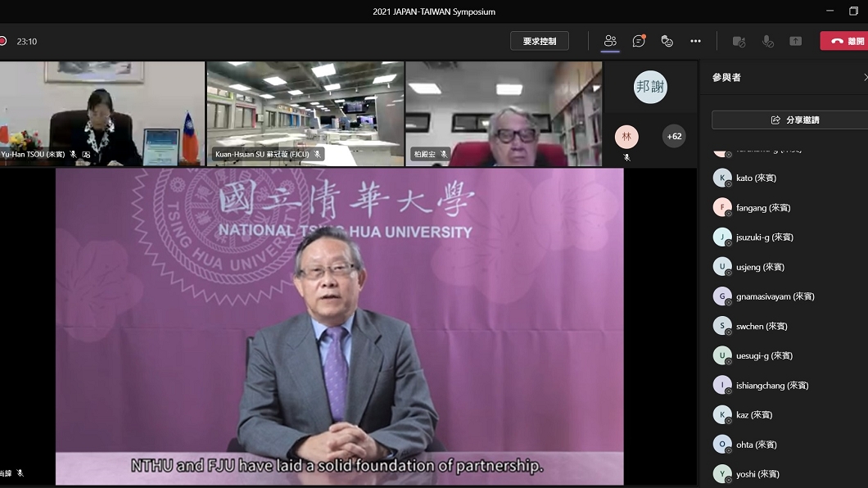The height and width of the screenshot is (488, 868).
Task: Click muted mic icon under 林 avatar
Action: 626,157
